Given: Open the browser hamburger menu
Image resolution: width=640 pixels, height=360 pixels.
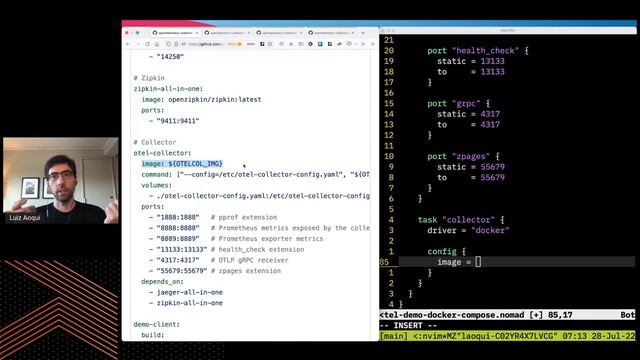Looking at the screenshot, I should click(373, 44).
